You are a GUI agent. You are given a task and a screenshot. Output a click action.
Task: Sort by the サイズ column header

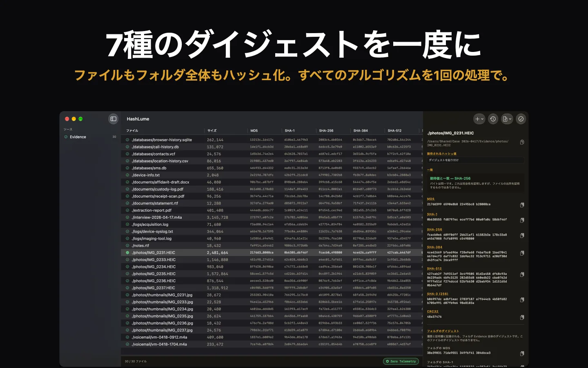pos(212,131)
